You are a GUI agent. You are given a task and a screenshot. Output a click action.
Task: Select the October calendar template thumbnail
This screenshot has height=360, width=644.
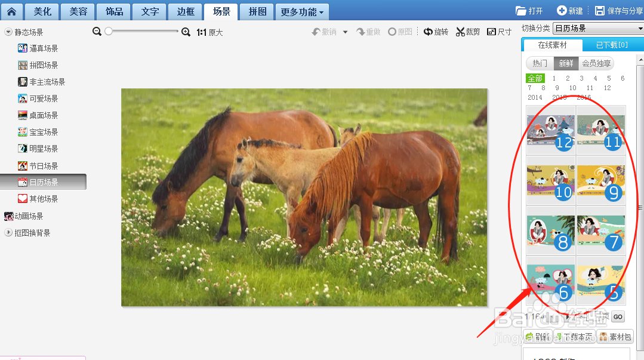551,180
